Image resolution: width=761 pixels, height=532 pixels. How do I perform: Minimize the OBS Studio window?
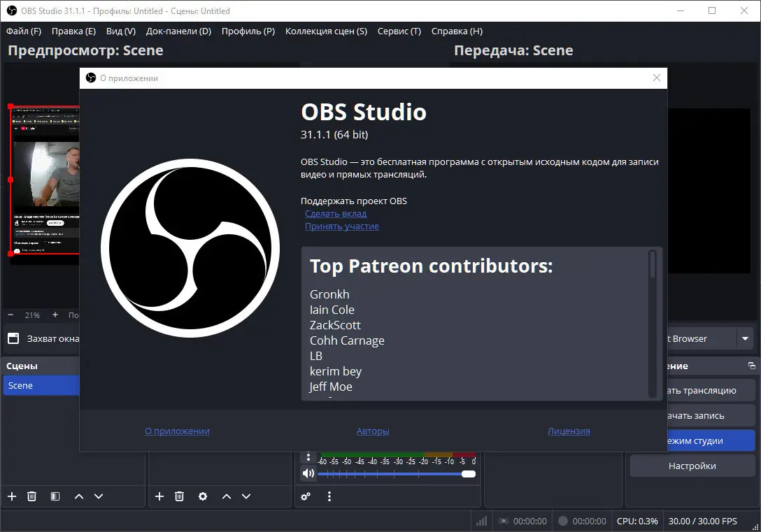[681, 10]
